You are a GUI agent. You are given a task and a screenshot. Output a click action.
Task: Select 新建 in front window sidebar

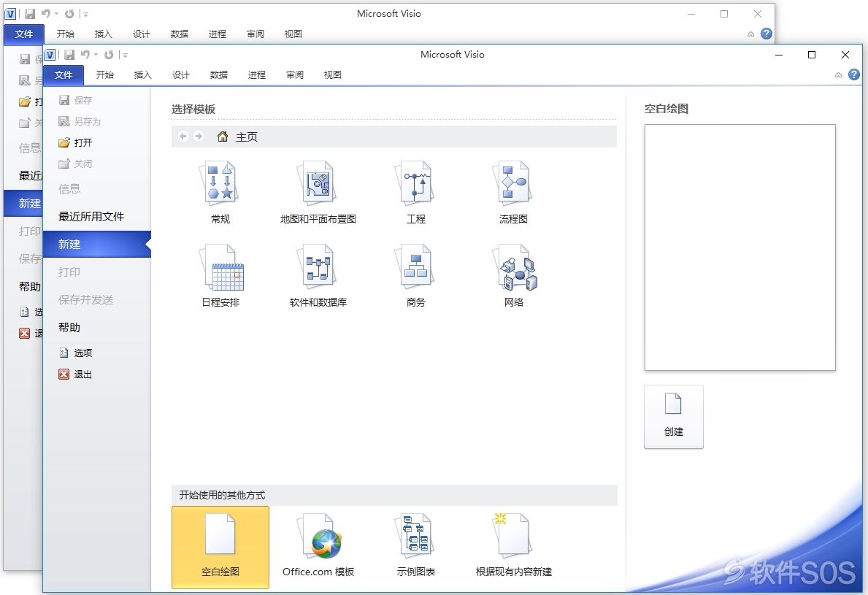[97, 244]
